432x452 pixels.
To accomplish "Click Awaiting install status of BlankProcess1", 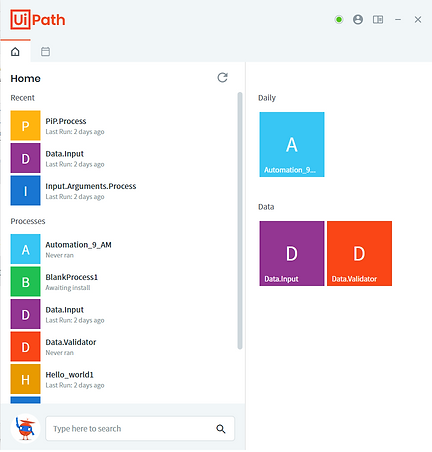I will (x=68, y=288).
